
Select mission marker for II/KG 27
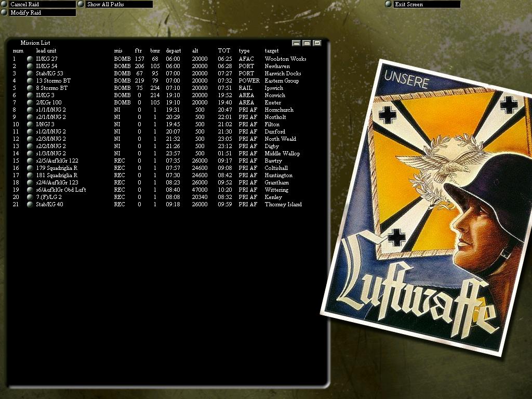click(30, 59)
